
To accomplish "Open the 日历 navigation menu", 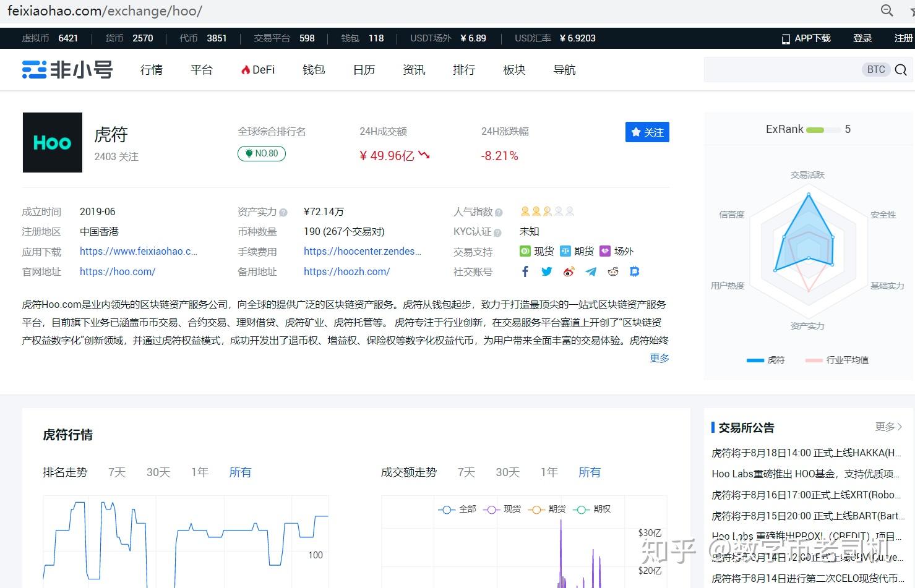I will click(364, 70).
